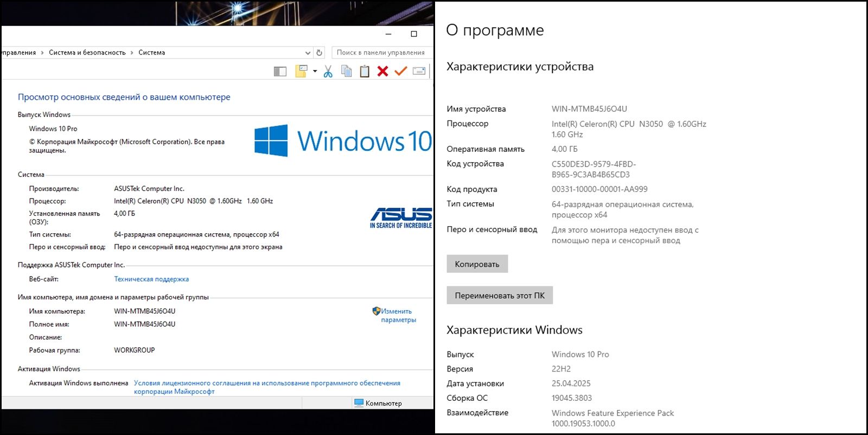Click the red X Delete icon
This screenshot has height=435, width=868.
pos(383,71)
